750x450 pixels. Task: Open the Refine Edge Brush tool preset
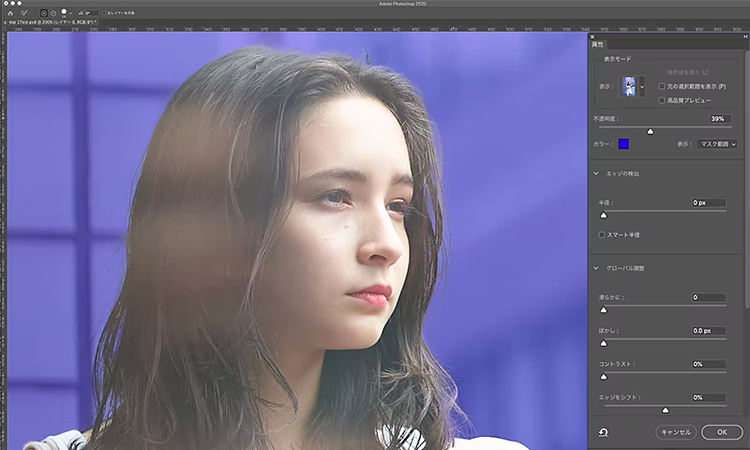coord(24,13)
